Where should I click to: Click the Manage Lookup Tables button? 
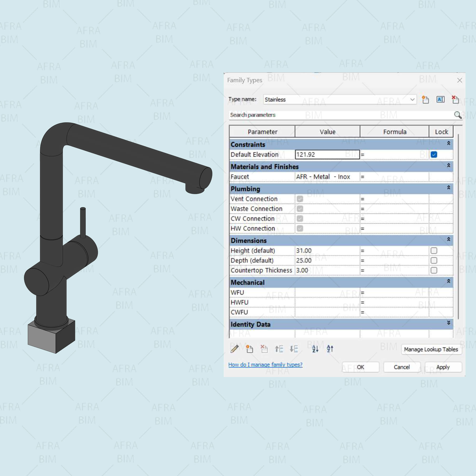431,349
